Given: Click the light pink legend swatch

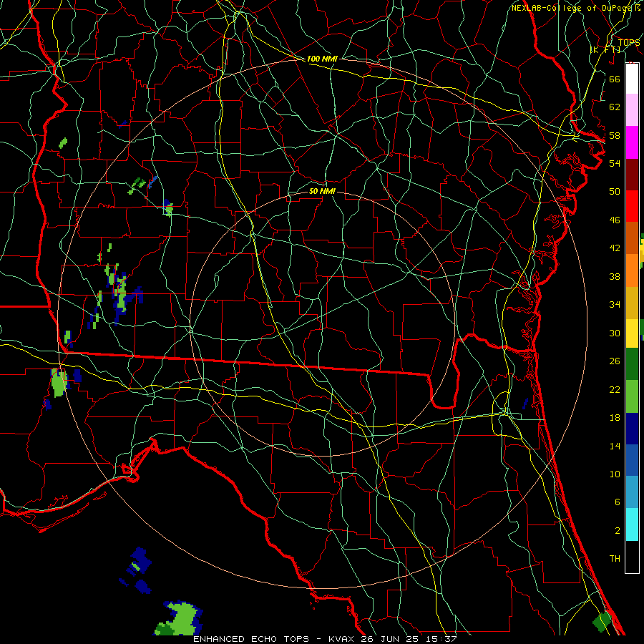Looking at the screenshot, I should tap(632, 110).
